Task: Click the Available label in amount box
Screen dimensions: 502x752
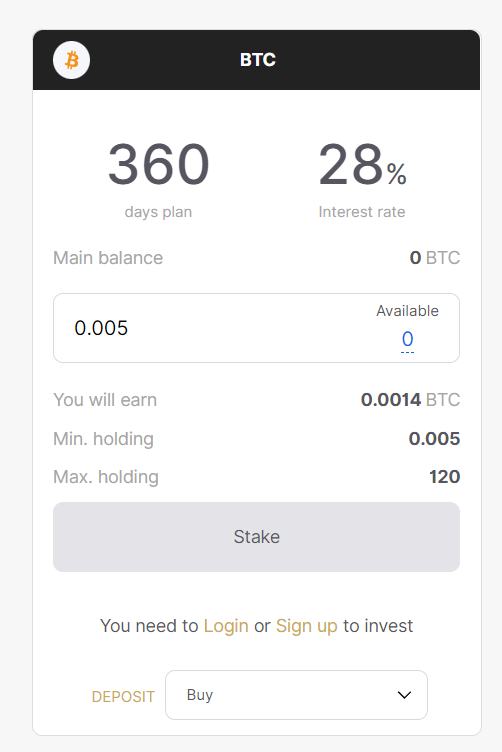Action: point(407,311)
